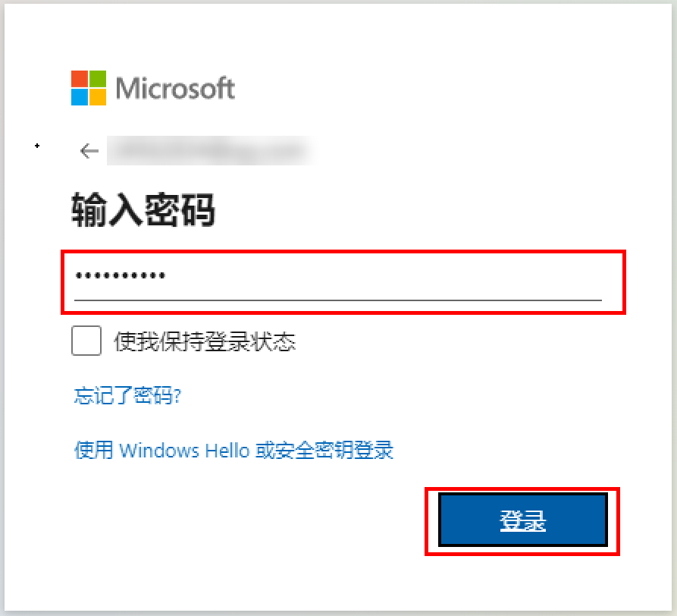The height and width of the screenshot is (616, 677).
Task: Click the 使我保持登录状态 label text
Action: tap(205, 341)
